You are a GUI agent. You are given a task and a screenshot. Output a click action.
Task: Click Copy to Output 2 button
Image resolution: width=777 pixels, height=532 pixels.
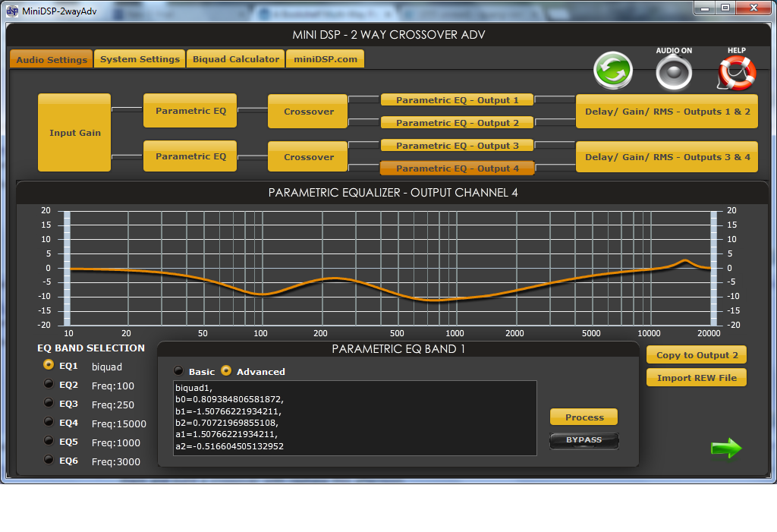tap(697, 355)
